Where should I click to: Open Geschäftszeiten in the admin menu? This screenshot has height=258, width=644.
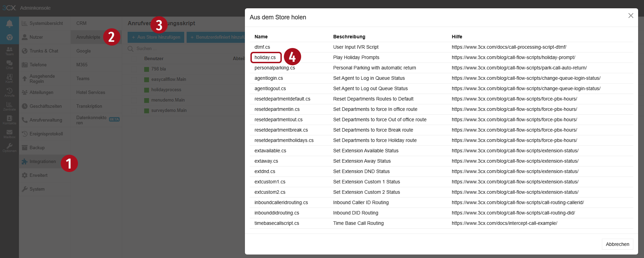pos(46,106)
